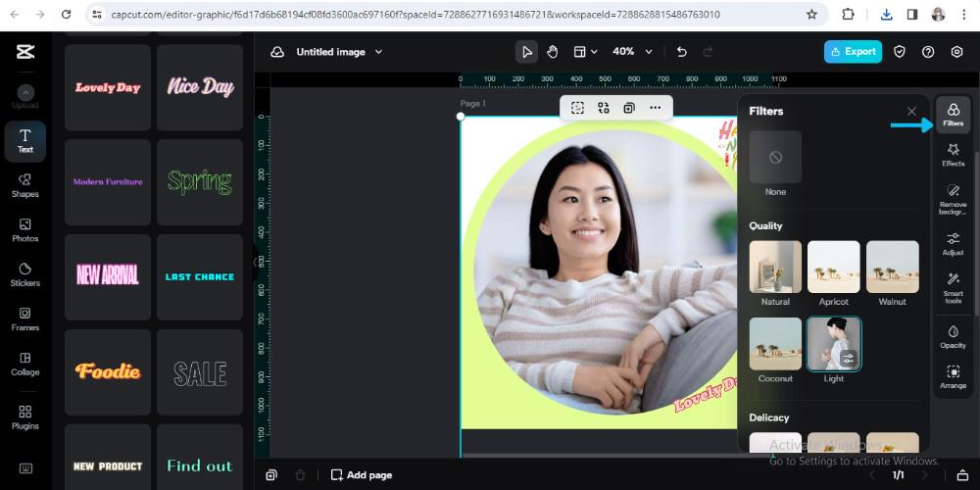Reload the browser page
This screenshot has height=490, width=980.
coord(67,15)
